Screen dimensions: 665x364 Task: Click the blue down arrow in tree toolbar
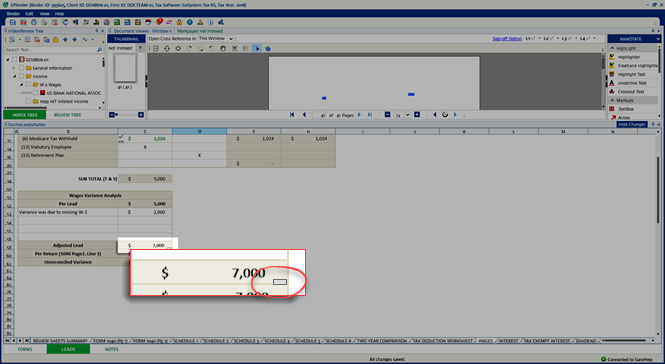click(x=74, y=39)
